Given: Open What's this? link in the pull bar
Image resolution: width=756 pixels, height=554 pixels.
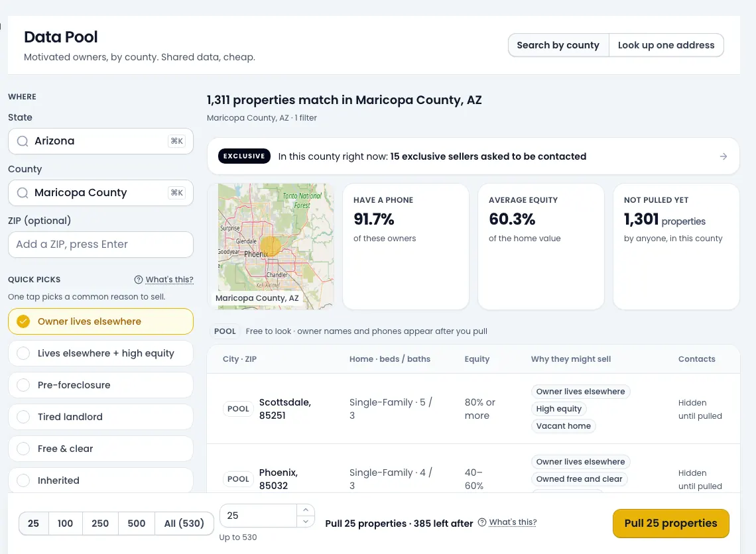Looking at the screenshot, I should [513, 522].
